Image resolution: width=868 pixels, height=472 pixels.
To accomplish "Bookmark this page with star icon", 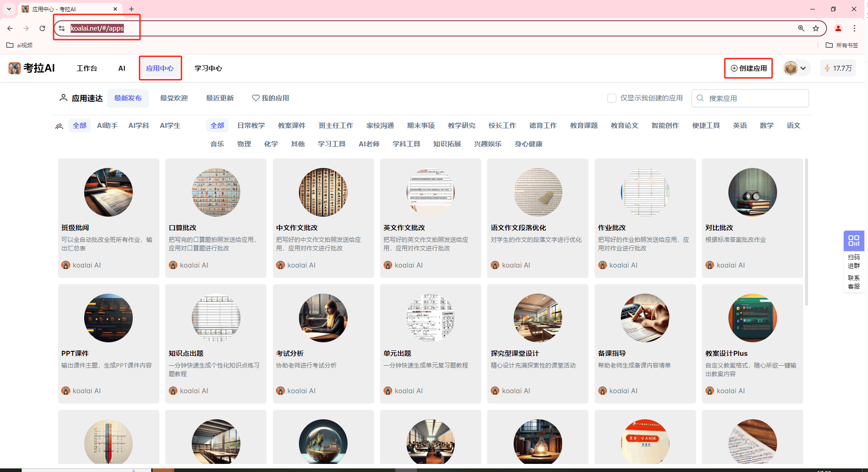I will (816, 28).
